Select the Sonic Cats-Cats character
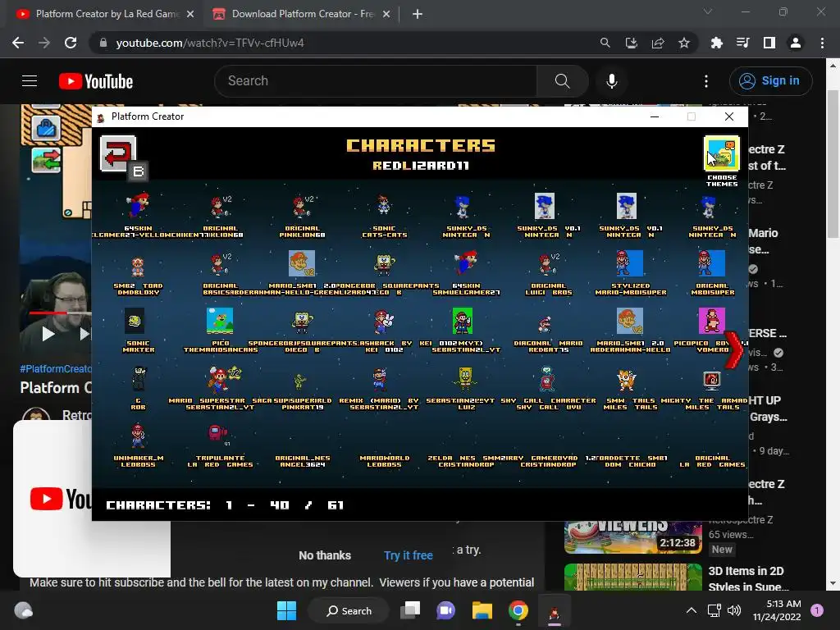The height and width of the screenshot is (630, 840). point(384,206)
